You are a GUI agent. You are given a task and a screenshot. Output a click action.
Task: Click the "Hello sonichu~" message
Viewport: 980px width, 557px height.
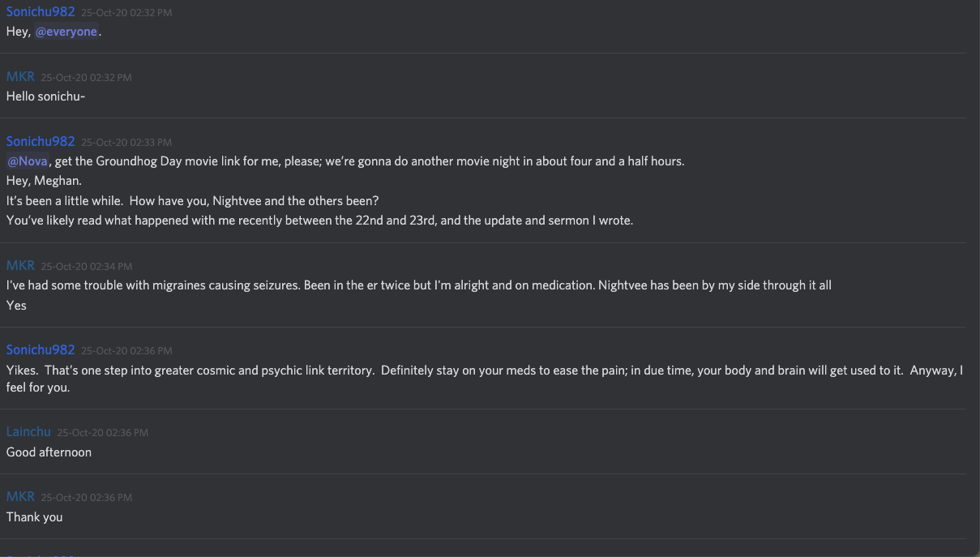[45, 96]
